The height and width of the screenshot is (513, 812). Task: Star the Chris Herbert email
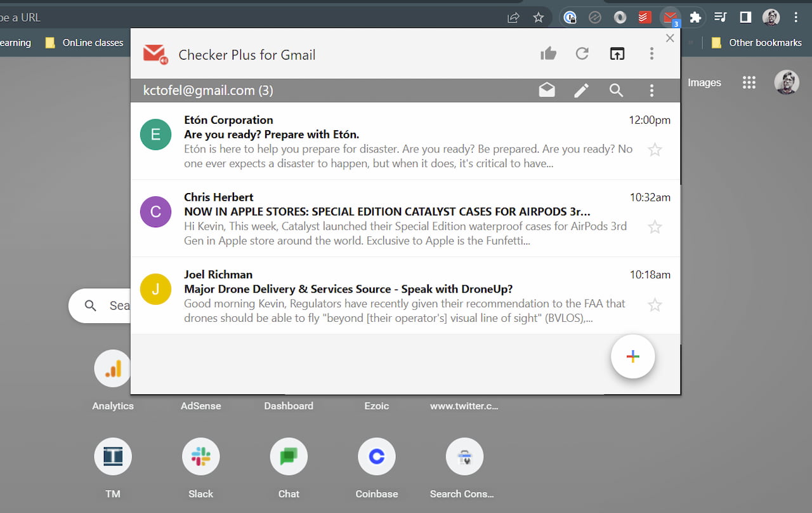[655, 227]
